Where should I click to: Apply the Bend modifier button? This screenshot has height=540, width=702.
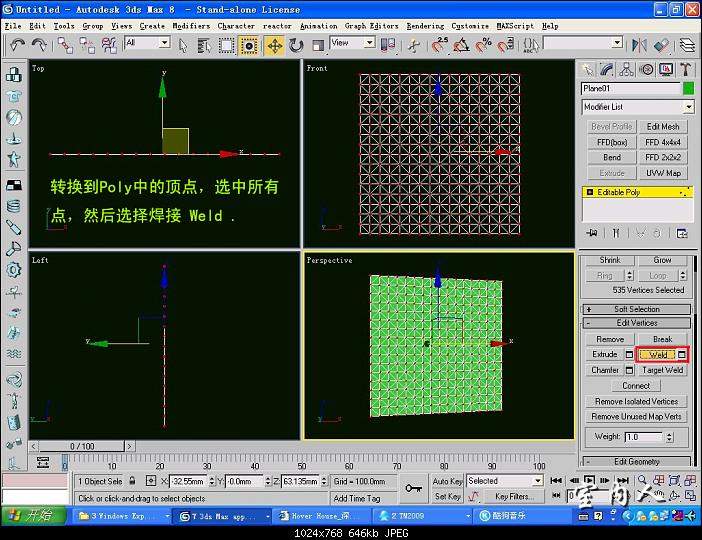(612, 158)
